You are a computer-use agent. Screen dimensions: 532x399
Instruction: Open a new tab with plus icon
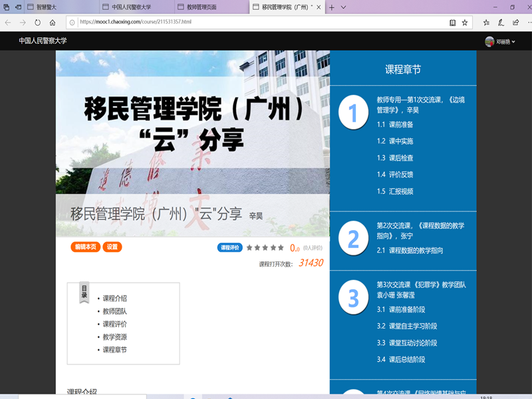point(331,7)
